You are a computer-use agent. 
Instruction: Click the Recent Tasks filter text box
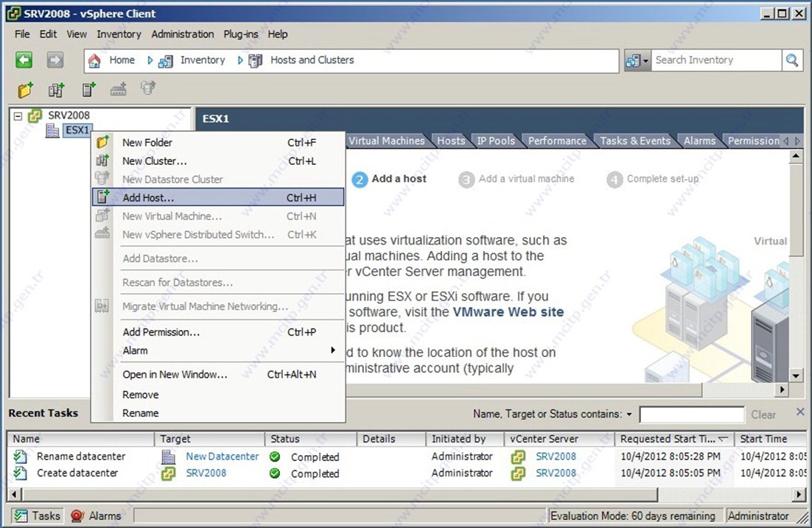692,415
